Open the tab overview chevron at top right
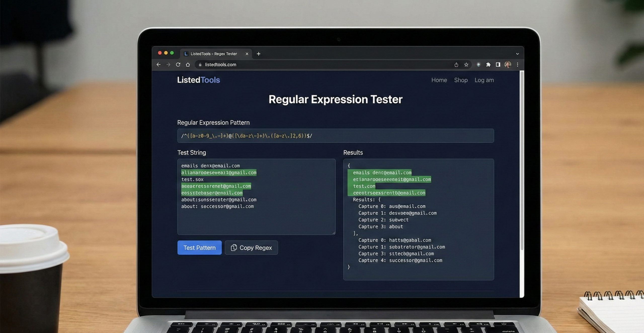 [x=517, y=54]
